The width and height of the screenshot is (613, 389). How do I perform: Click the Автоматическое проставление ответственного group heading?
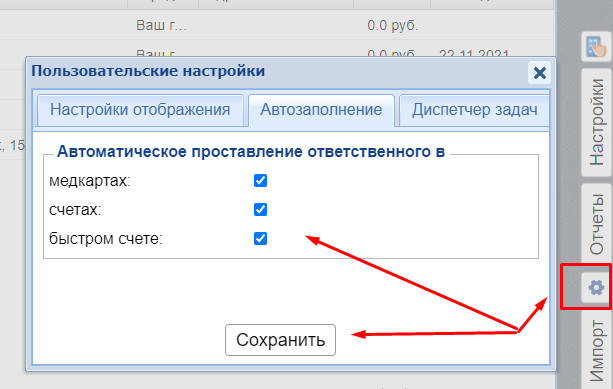click(x=251, y=152)
